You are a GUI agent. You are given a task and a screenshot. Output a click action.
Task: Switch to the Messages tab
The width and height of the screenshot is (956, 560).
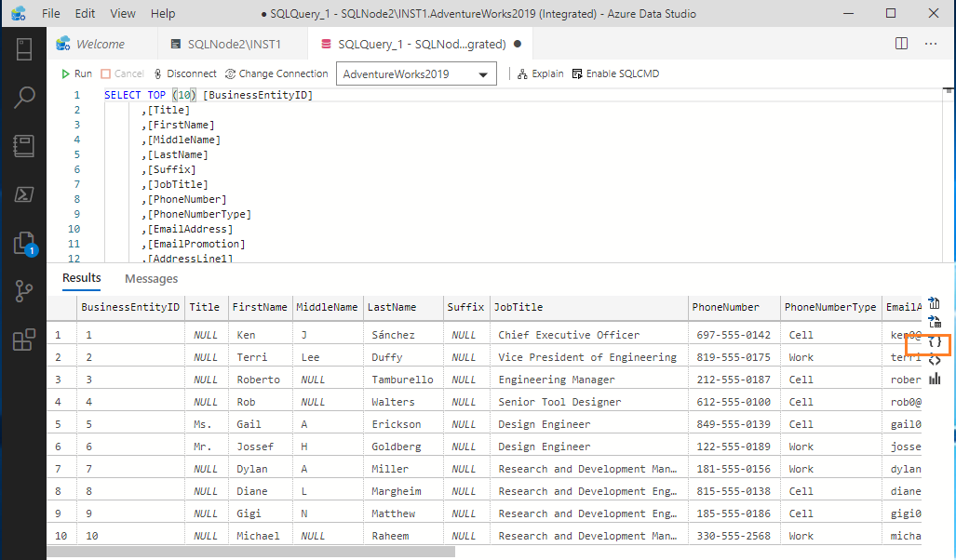click(x=151, y=278)
